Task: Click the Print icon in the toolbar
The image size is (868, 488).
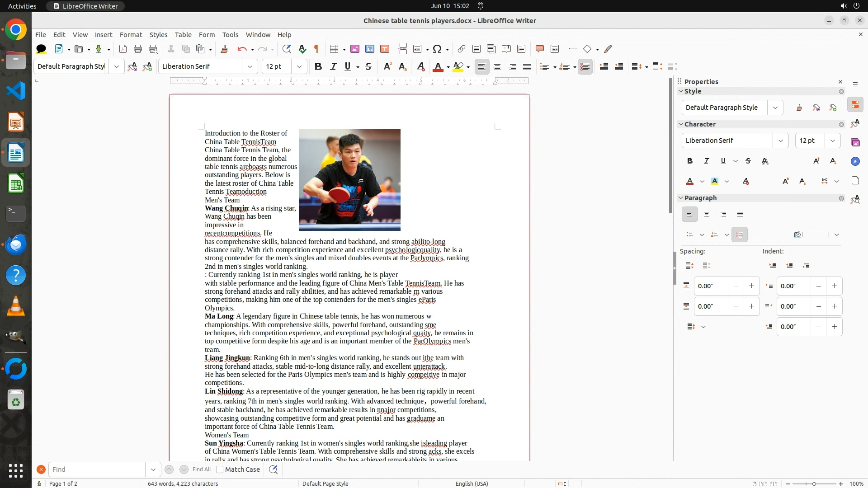Action: click(138, 49)
